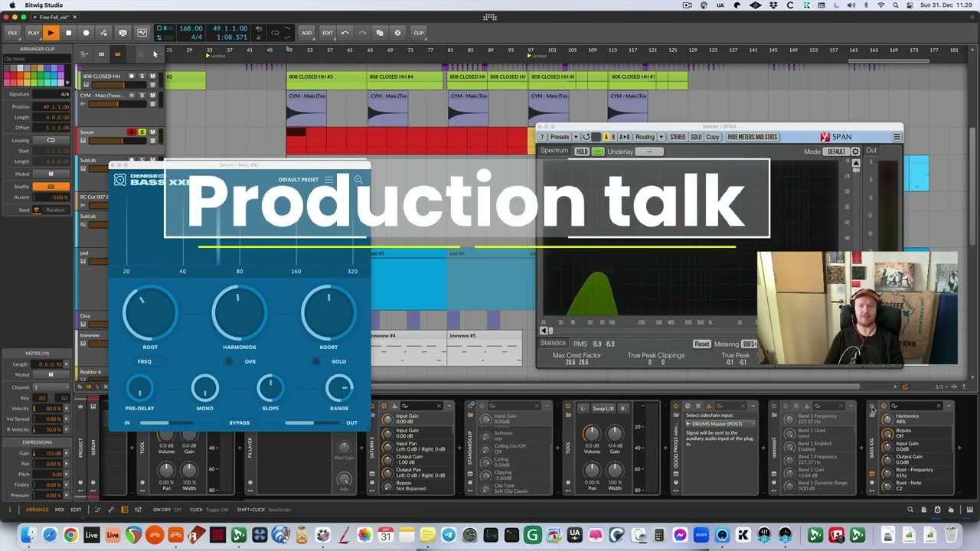Toggle clip Muted M button in ARRANGER CLIP
Image resolution: width=980 pixels, height=551 pixels.
coord(51,174)
